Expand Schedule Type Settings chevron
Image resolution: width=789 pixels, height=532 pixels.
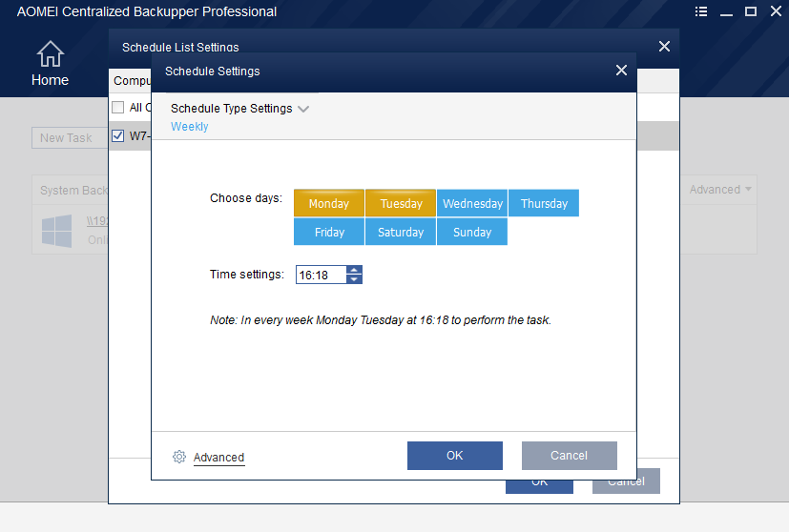pos(303,109)
